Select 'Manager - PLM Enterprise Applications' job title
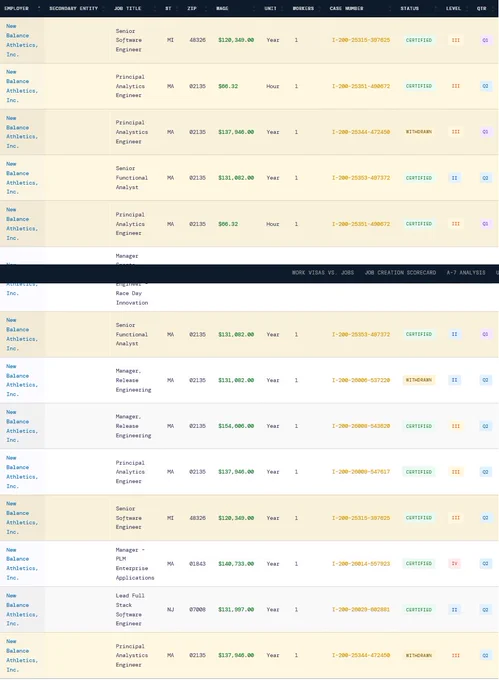The height and width of the screenshot is (680, 499). (135, 564)
